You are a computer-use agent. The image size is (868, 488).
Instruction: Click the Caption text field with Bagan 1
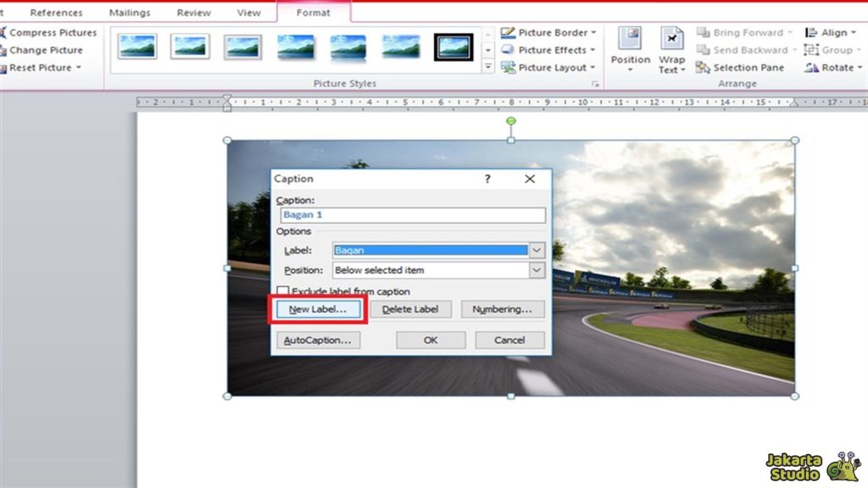click(x=412, y=215)
